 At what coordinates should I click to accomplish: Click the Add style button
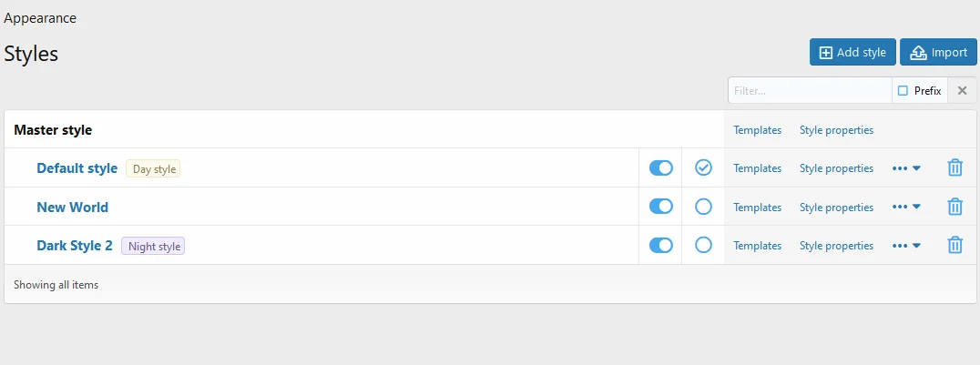pyautogui.click(x=852, y=53)
